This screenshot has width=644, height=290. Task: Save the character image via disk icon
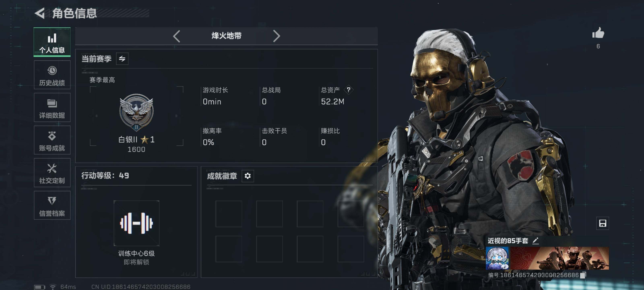click(602, 223)
